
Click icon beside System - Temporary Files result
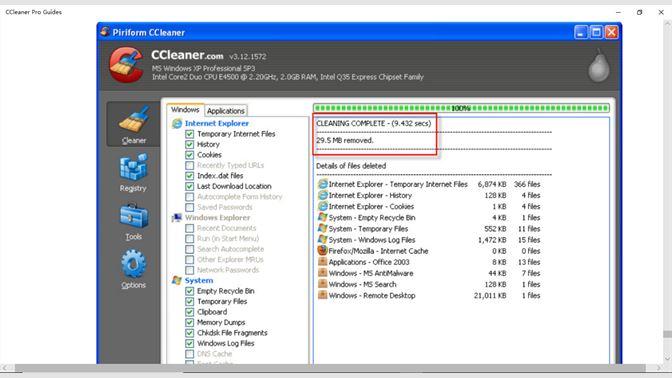pos(322,228)
